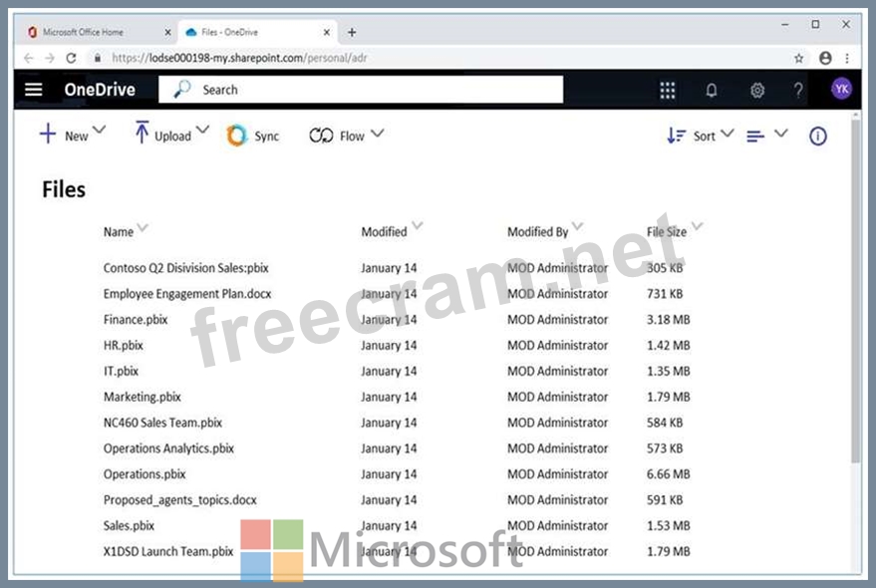Open Marketing.pbix file
Image resolution: width=876 pixels, height=588 pixels.
click(142, 397)
